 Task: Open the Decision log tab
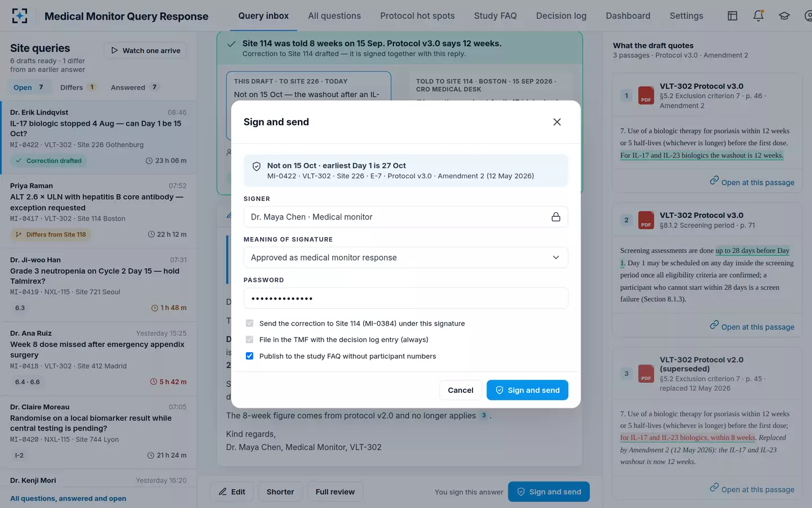561,16
